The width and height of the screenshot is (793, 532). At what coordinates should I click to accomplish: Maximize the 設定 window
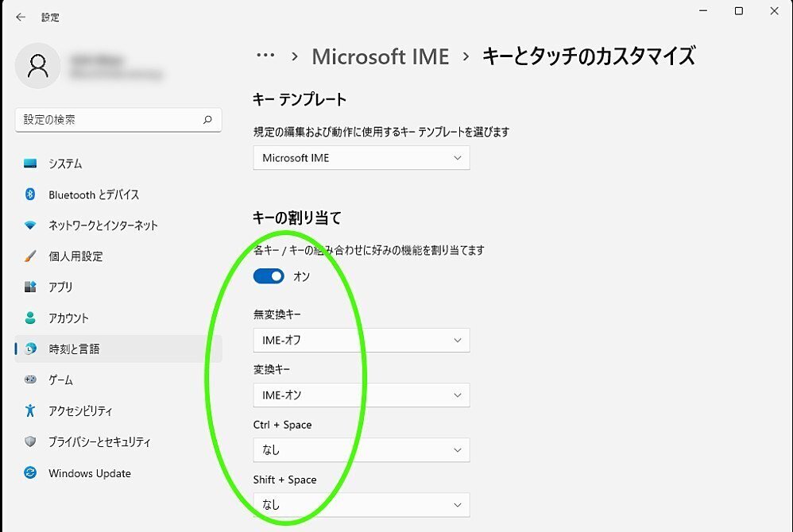click(739, 11)
